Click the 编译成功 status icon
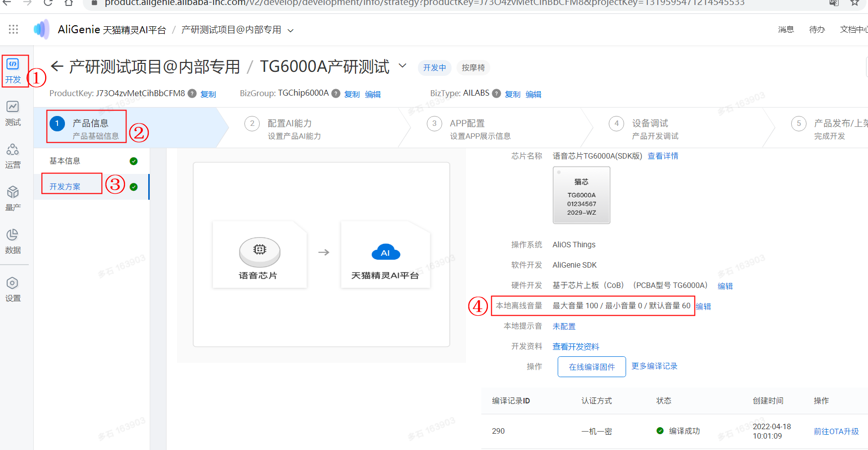This screenshot has width=868, height=450. (x=660, y=431)
